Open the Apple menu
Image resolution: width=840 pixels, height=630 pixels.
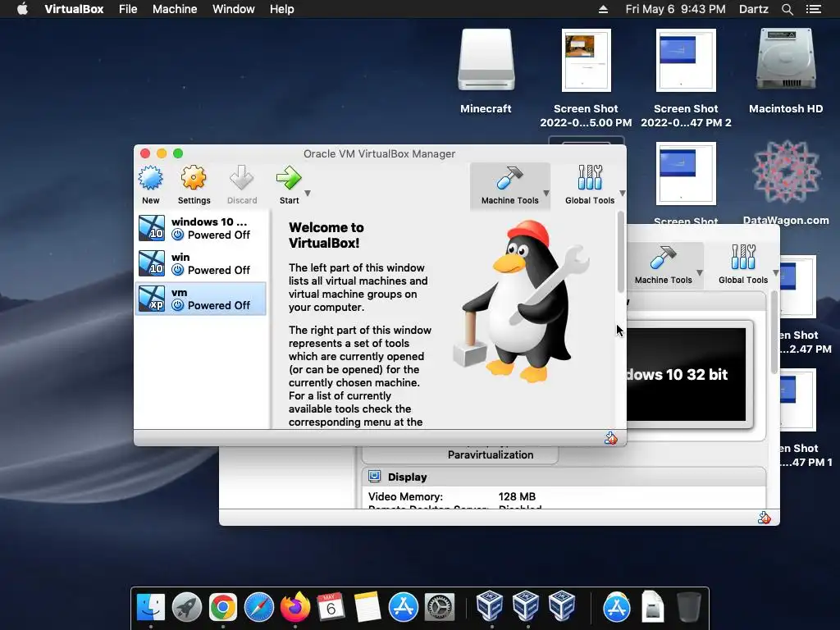[22, 9]
